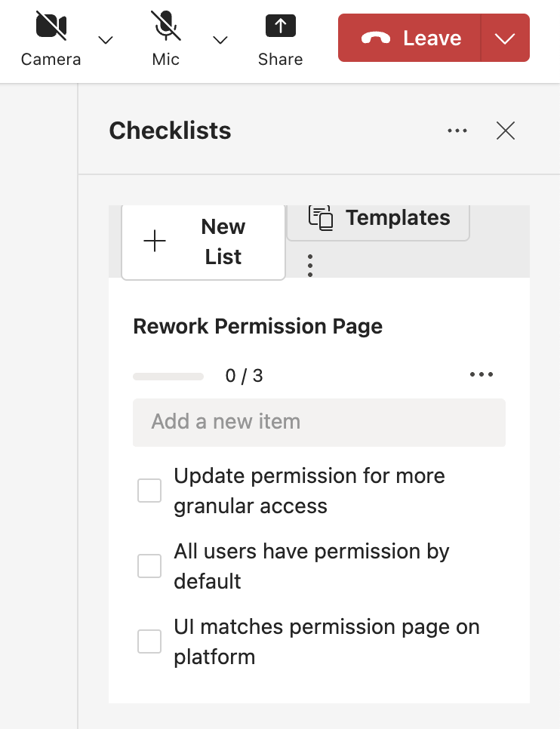Check 'UI matches permission page on platform'
The height and width of the screenshot is (729, 560).
coord(149,641)
